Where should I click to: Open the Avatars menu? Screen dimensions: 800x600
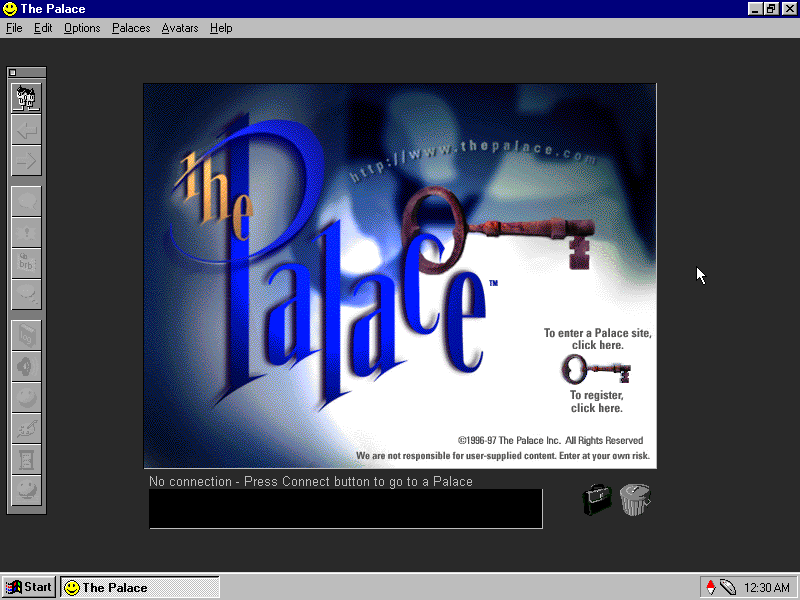pos(180,28)
